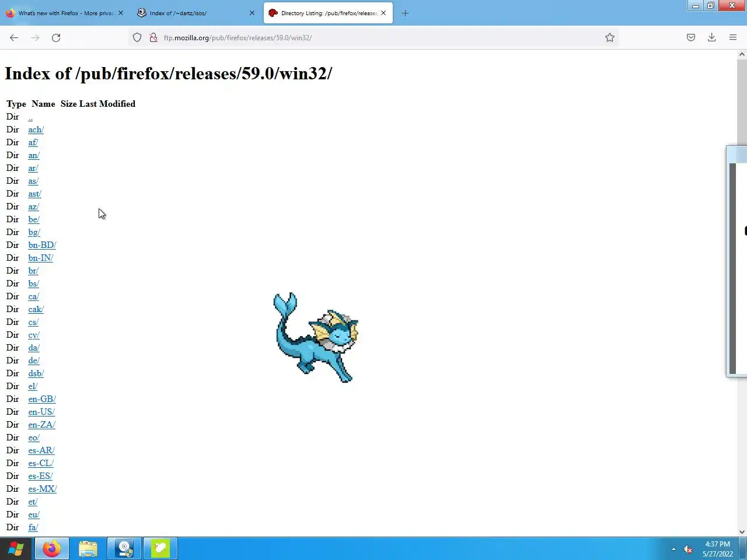Open the ast/ directory
This screenshot has width=747, height=560.
point(34,194)
